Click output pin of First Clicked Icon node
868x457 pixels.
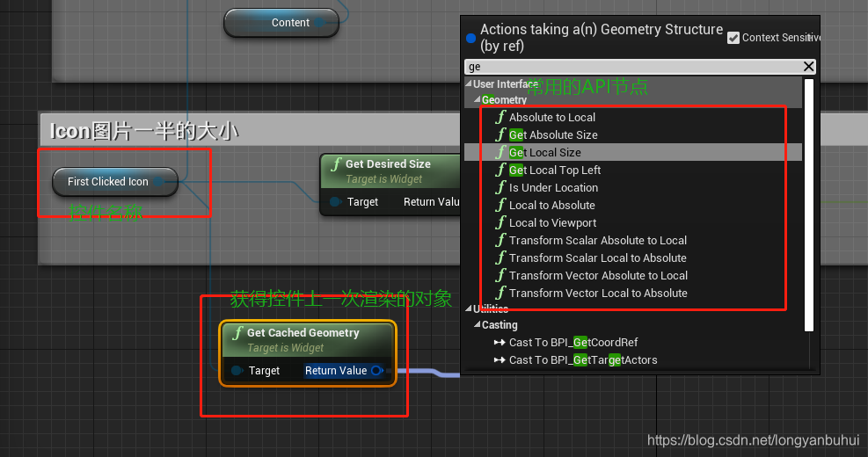point(158,181)
